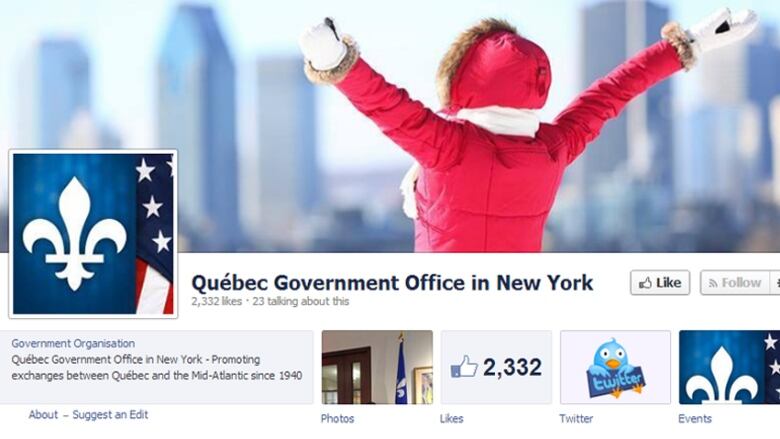Click the Government Organisation category link
Viewport: 780px width, 439px height.
coord(73,344)
